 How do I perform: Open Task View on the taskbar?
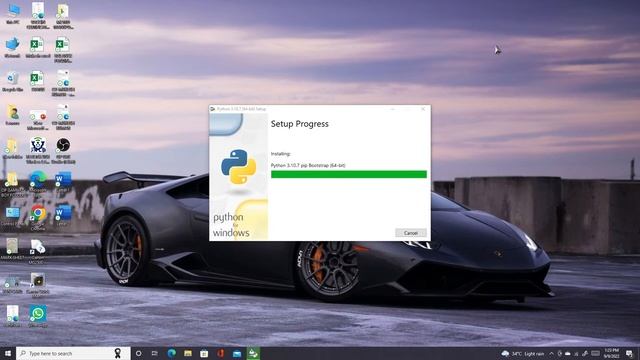coord(155,353)
